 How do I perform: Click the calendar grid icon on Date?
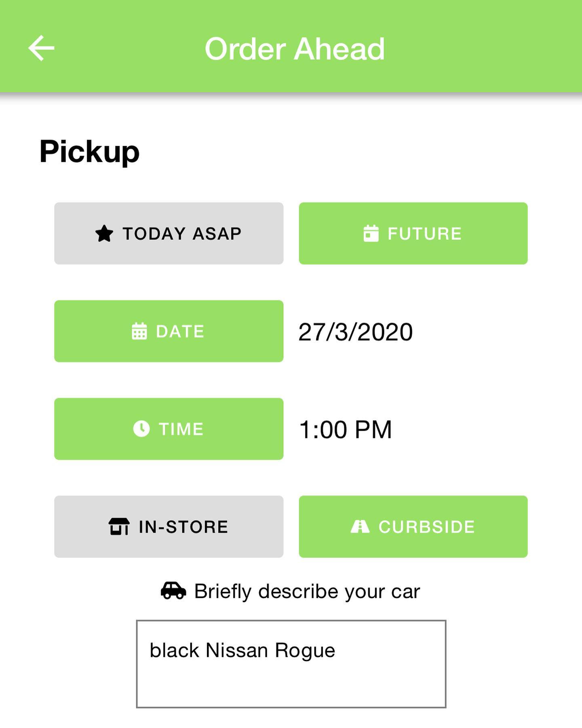139,331
